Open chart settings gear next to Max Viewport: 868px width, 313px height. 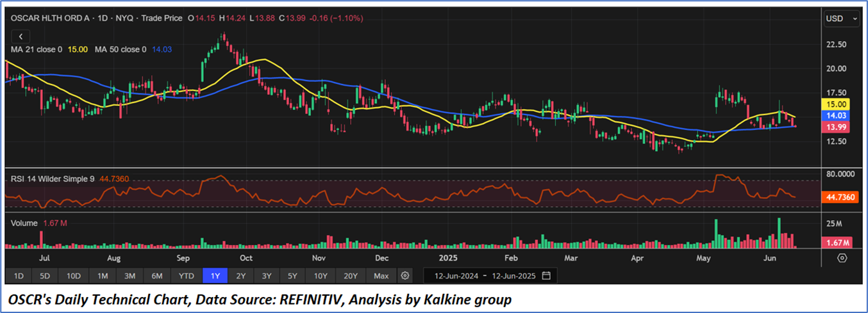tap(405, 276)
